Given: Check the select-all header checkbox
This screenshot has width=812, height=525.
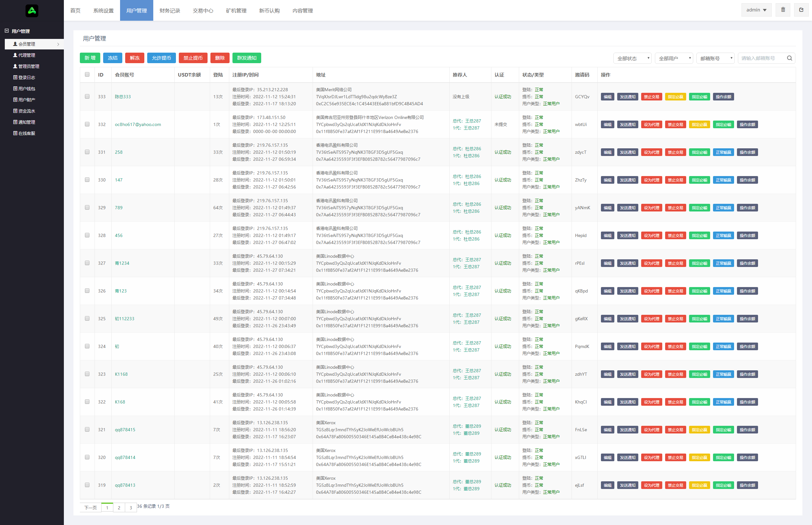Looking at the screenshot, I should tap(87, 75).
